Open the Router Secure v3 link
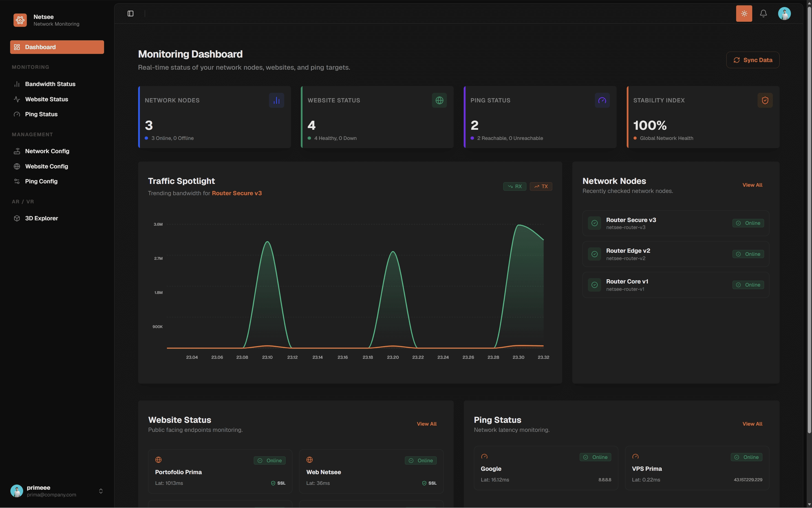The image size is (812, 508). coord(237,193)
